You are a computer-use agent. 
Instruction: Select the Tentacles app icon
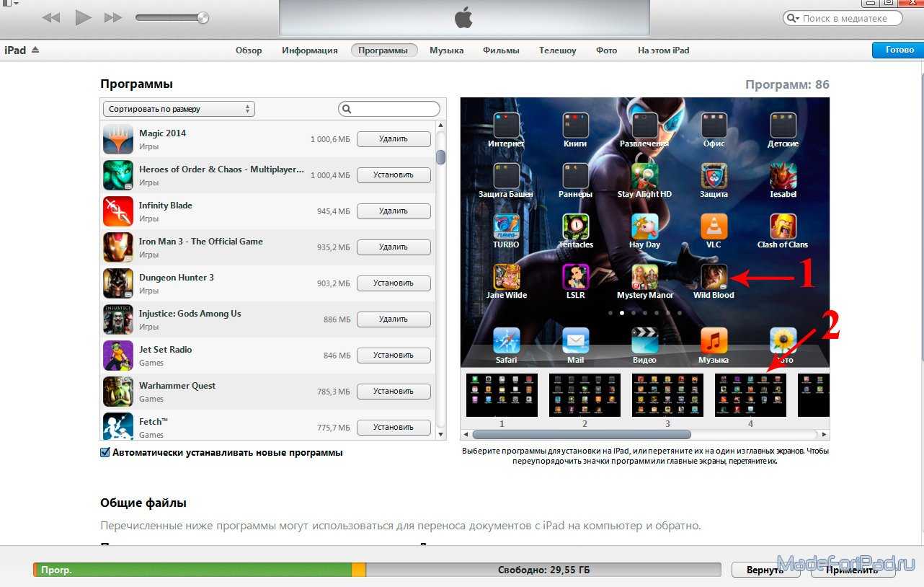tap(575, 226)
